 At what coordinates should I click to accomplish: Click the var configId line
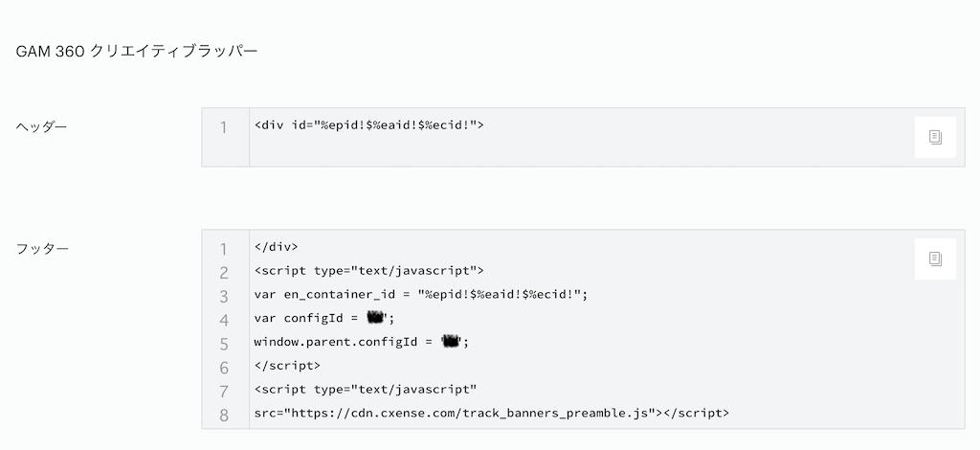(324, 318)
